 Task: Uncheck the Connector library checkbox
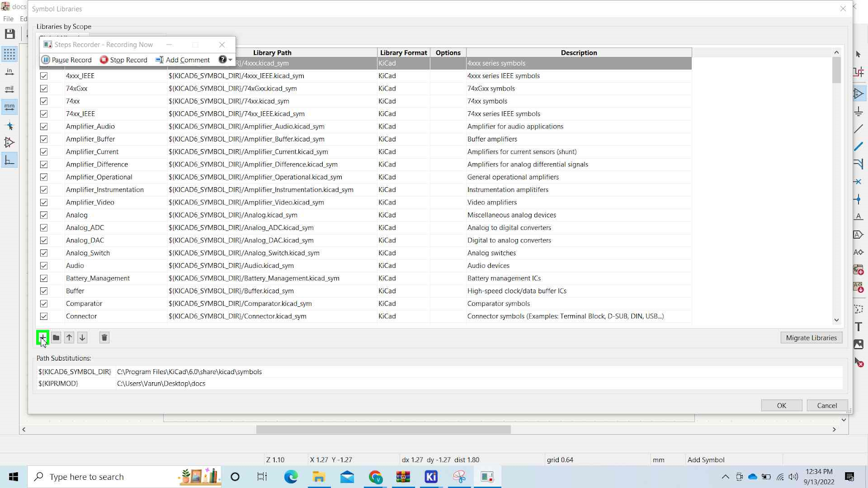click(44, 316)
